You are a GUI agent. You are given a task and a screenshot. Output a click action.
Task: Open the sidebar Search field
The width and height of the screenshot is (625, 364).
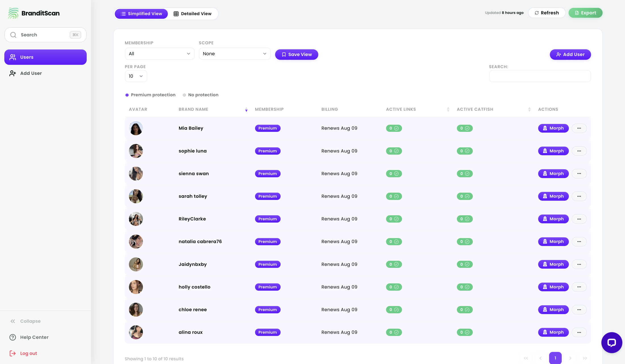(45, 35)
